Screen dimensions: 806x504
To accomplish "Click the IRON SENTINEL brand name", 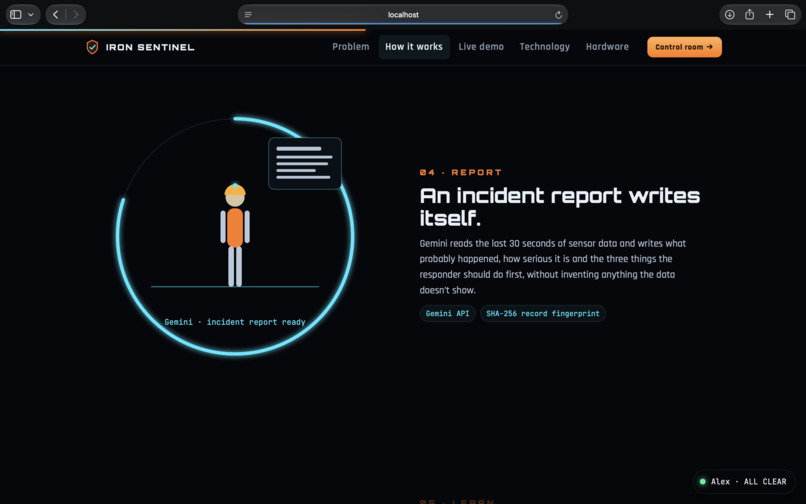I will tap(150, 47).
